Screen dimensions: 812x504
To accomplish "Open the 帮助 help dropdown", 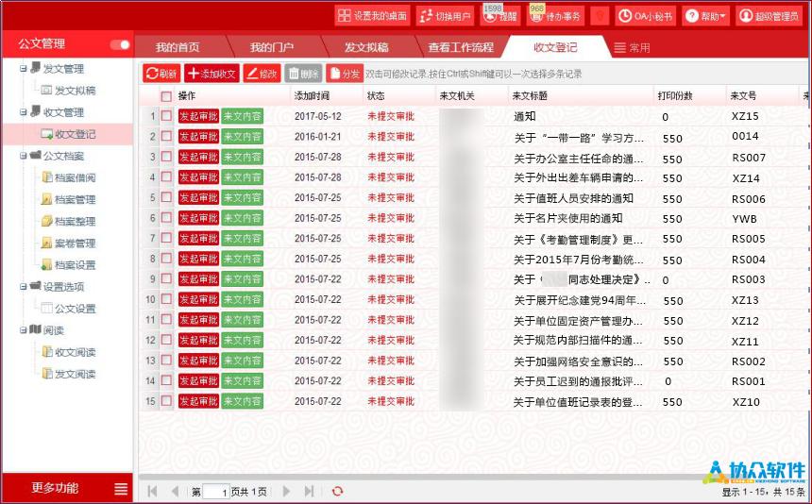I will pos(706,16).
